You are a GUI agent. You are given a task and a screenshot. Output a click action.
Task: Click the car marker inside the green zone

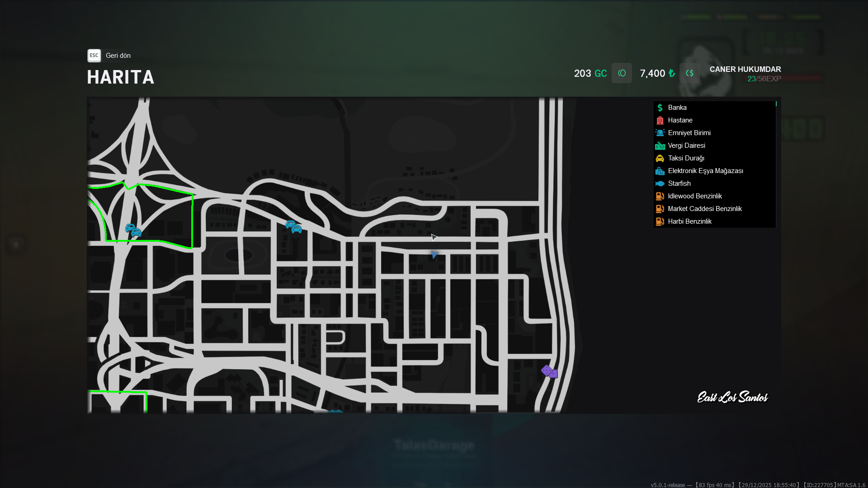pos(133,230)
